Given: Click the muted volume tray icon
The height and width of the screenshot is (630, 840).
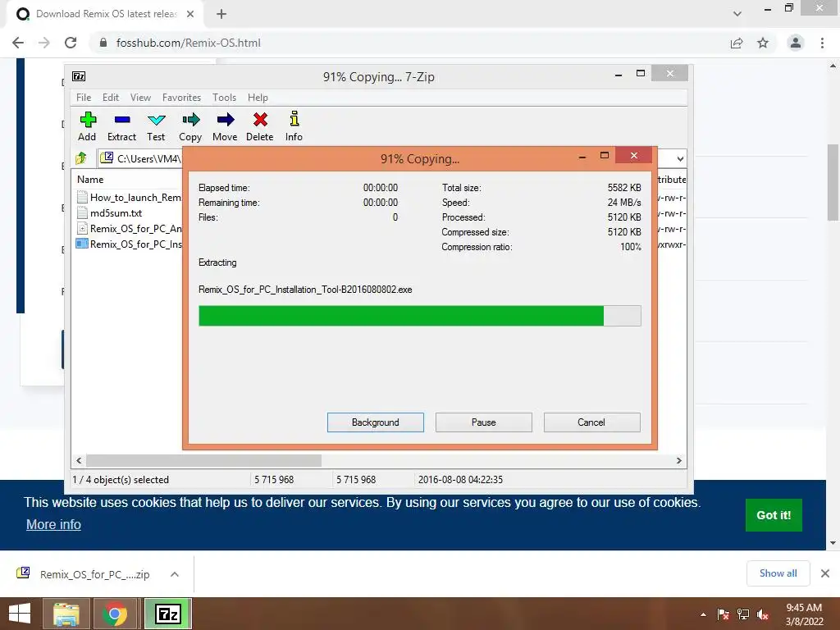Looking at the screenshot, I should 764,614.
